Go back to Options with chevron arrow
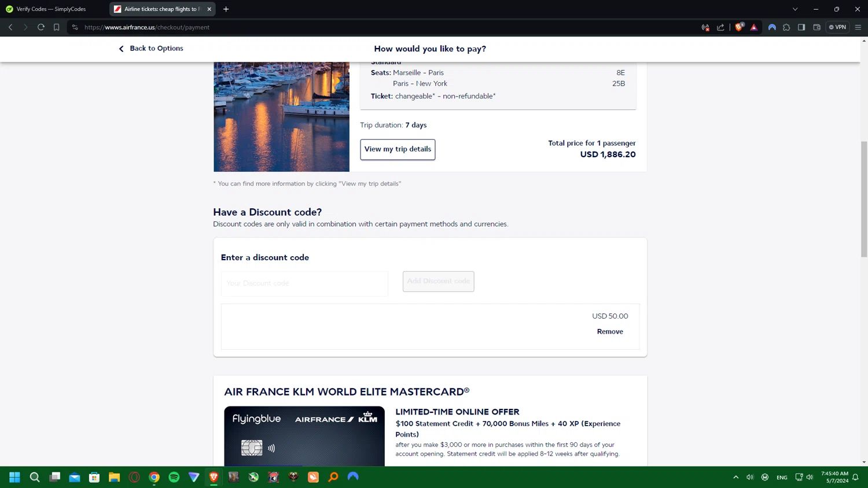Viewport: 868px width, 488px height. (121, 49)
